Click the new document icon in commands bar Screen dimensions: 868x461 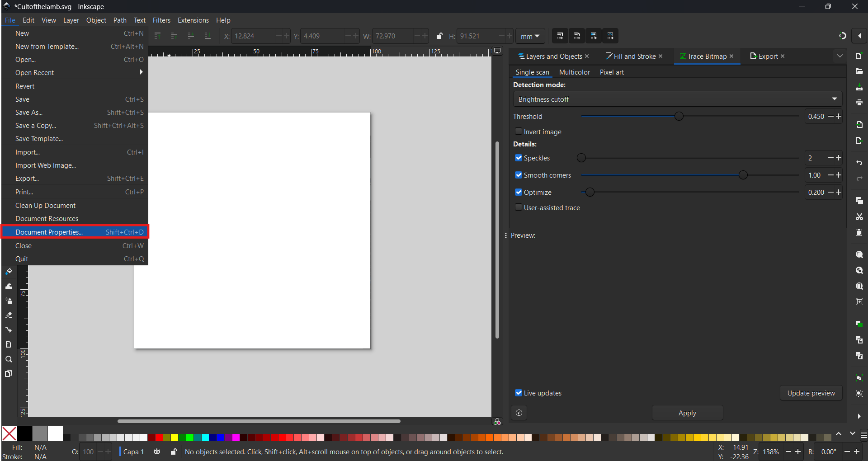(x=859, y=56)
